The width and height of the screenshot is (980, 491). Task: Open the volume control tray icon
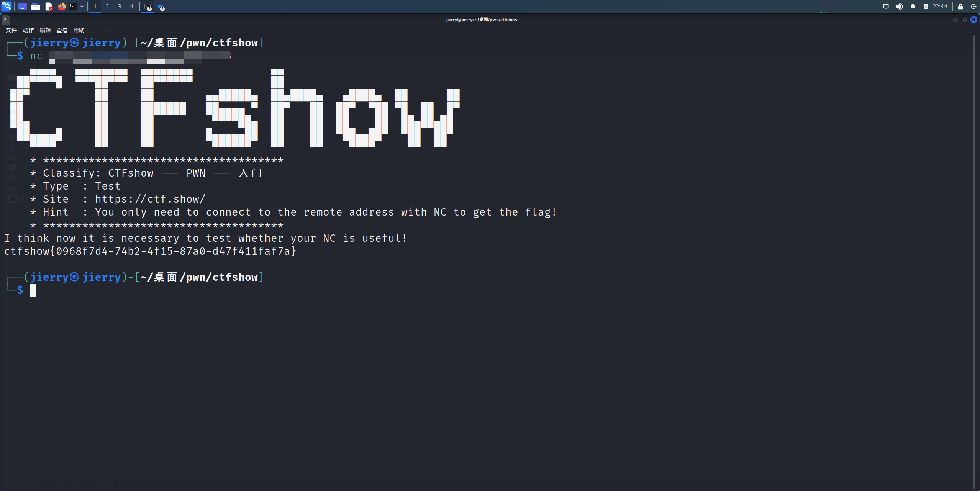(900, 7)
